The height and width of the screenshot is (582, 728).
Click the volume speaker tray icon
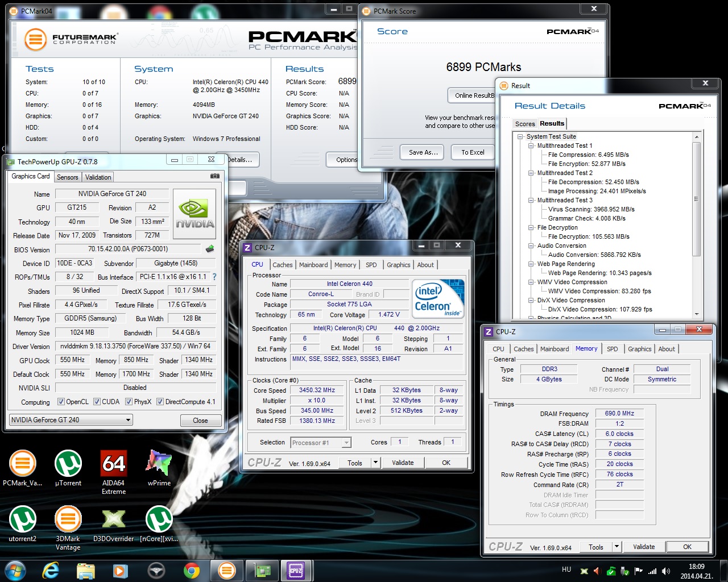tap(666, 571)
